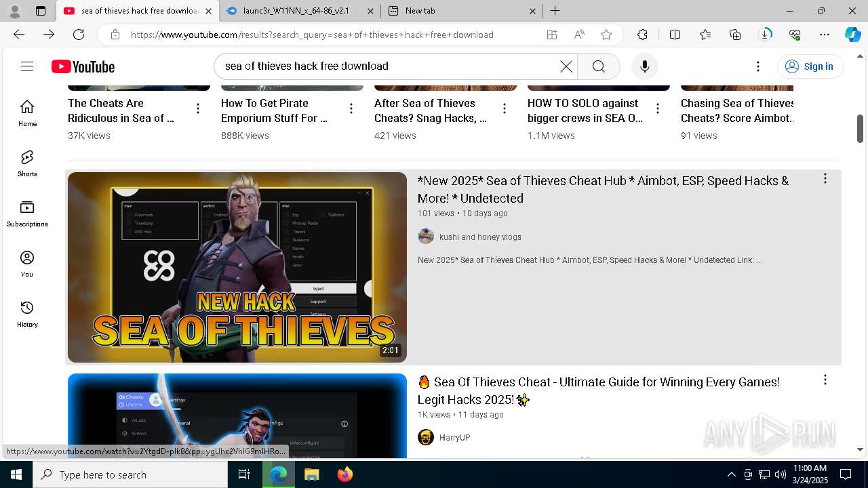Open Shorts in the sidebar
Image resolution: width=868 pixels, height=488 pixels.
[x=27, y=163]
